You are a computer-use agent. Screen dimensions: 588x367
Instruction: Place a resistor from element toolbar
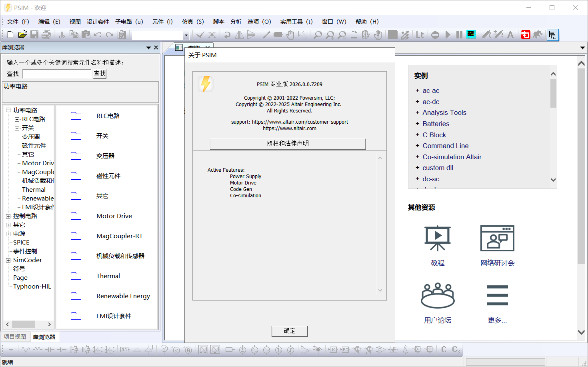pos(26,350)
